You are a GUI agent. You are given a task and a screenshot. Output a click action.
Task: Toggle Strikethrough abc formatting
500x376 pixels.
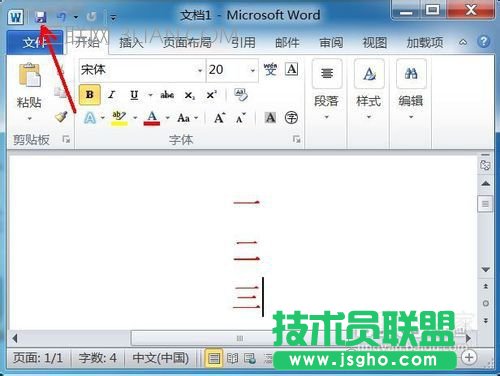(167, 95)
